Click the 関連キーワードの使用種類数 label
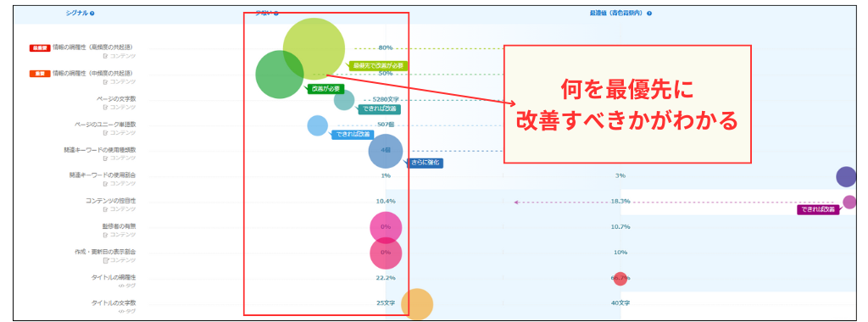Viewport: 868px width, 322px height. 100,149
